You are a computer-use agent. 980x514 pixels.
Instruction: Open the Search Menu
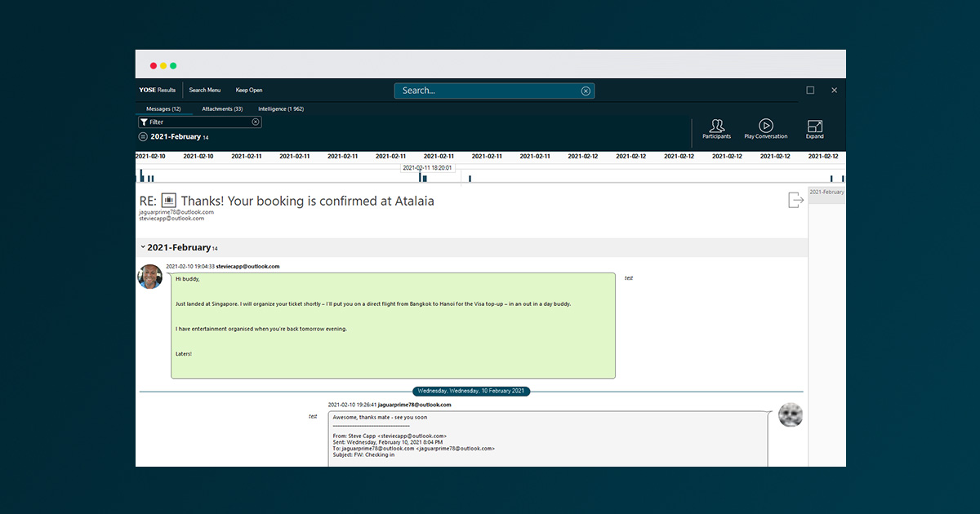(x=205, y=91)
